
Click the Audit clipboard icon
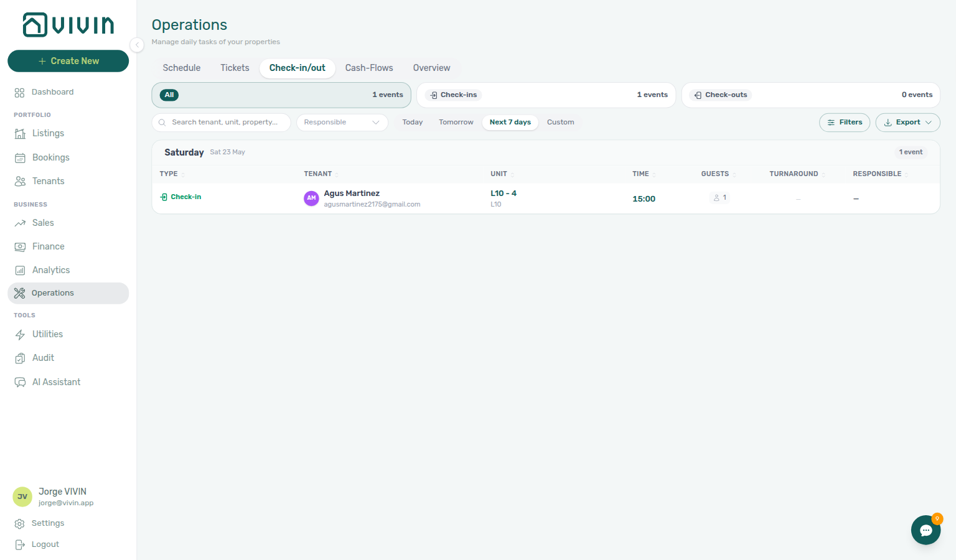(x=20, y=358)
